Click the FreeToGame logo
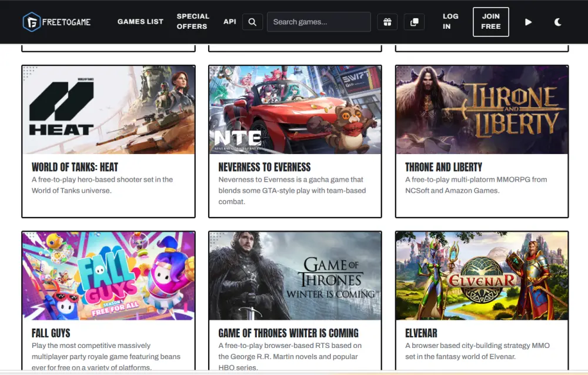 pos(56,22)
